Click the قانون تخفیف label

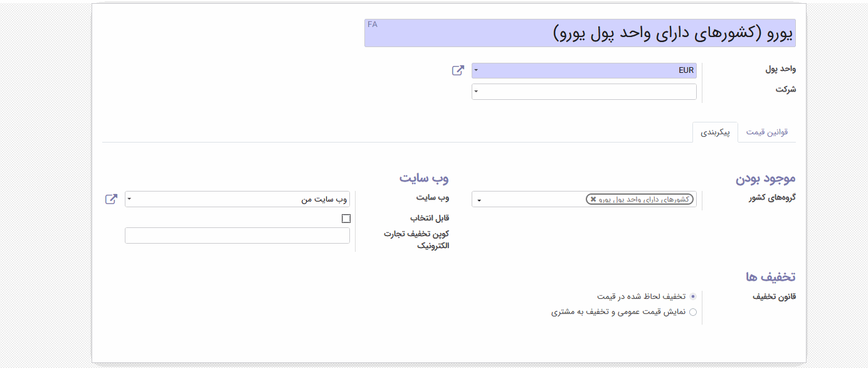774,296
